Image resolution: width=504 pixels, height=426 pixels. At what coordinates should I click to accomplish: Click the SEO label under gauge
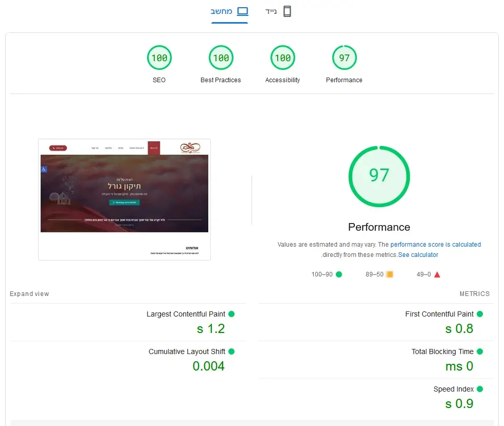159,80
